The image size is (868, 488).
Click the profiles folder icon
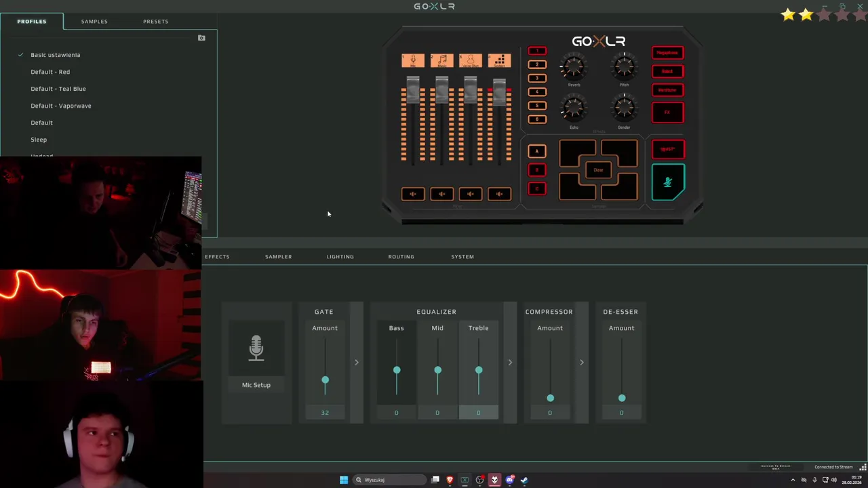(x=201, y=38)
